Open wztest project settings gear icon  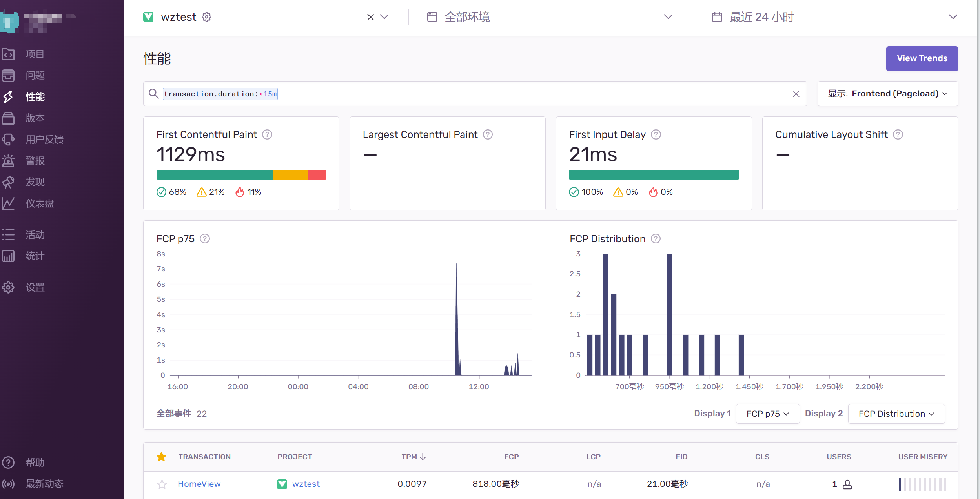(x=206, y=17)
